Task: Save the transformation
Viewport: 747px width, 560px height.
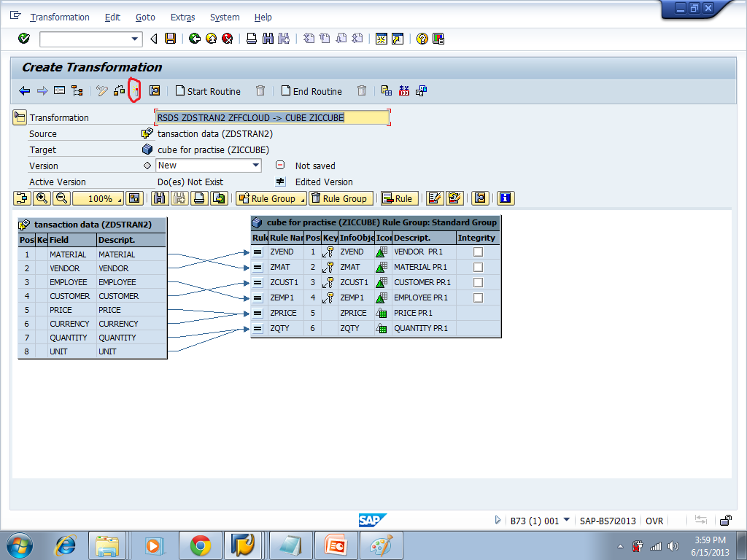Action: tap(171, 39)
